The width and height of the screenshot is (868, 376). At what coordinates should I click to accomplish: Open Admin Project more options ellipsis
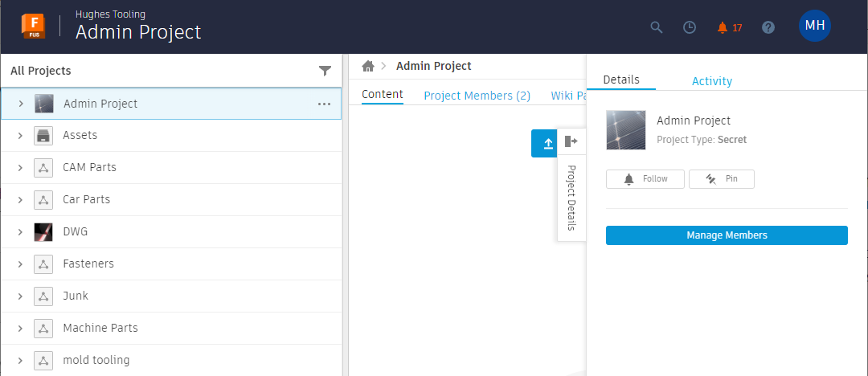tap(325, 104)
